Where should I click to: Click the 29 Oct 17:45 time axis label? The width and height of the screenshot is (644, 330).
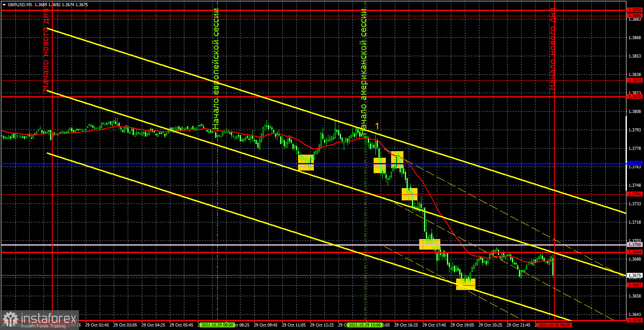click(434, 326)
